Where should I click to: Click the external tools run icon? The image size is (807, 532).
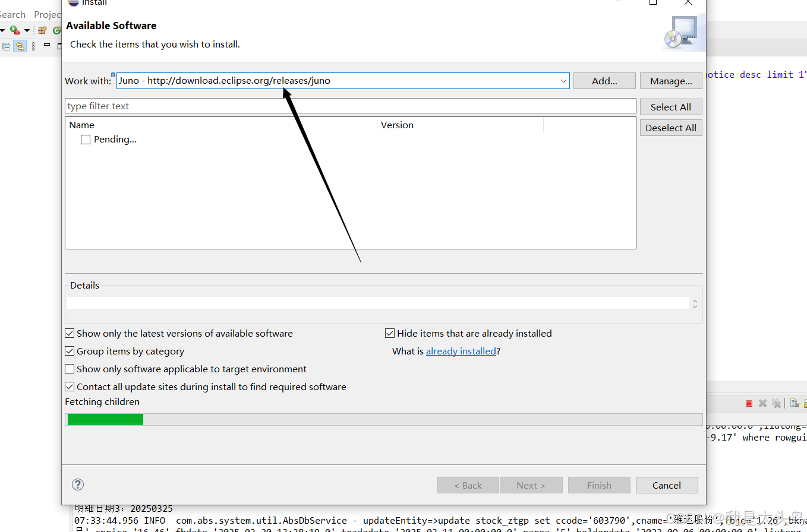pos(15,30)
